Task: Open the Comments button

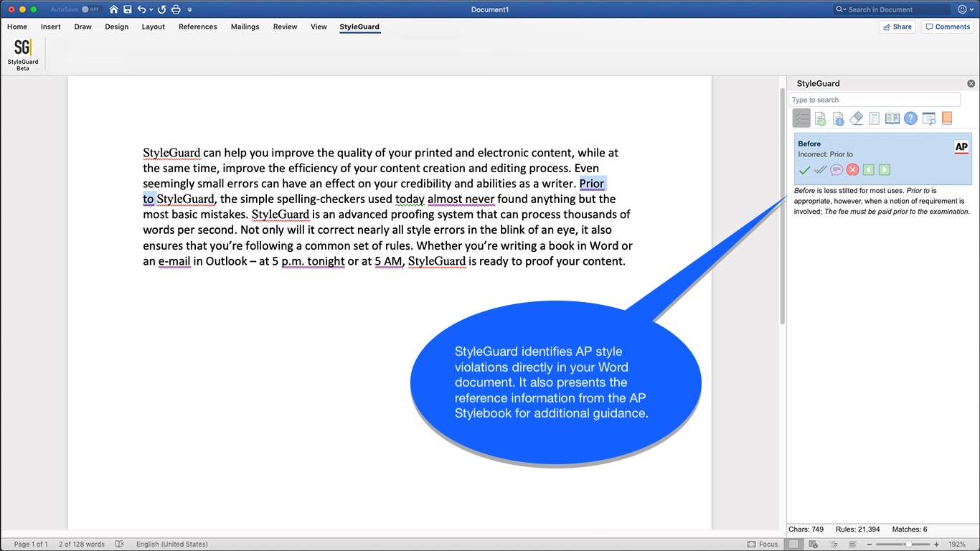Action: pyautogui.click(x=947, y=27)
